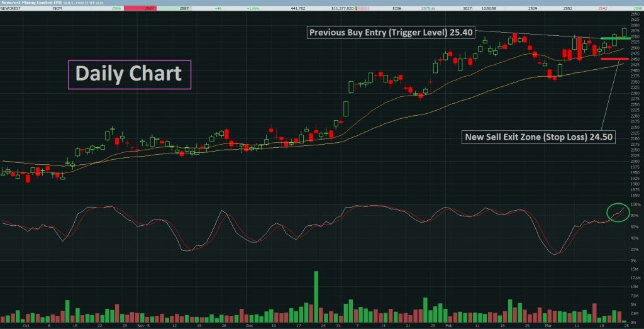Click the 2586 bid price cell
Screen dimensions: 644x329
click(117, 8)
